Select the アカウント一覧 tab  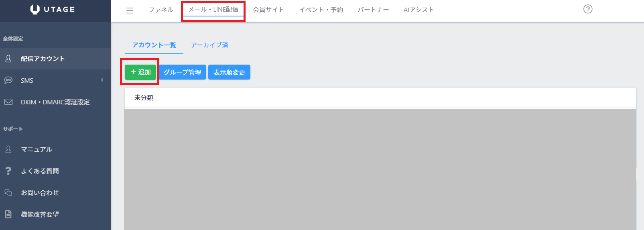(x=154, y=45)
